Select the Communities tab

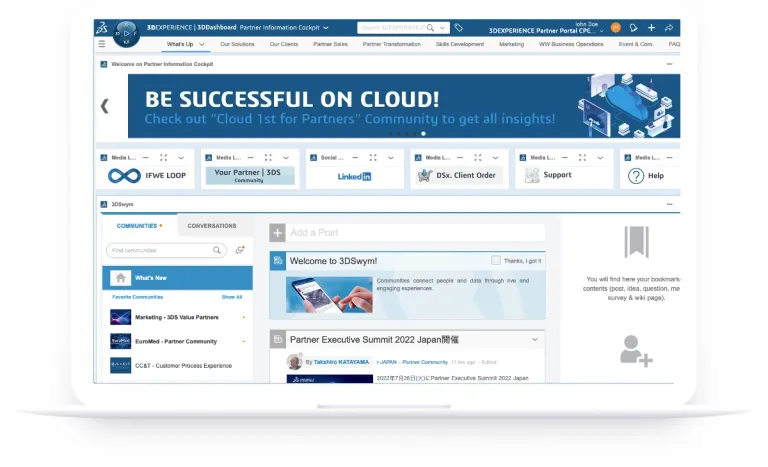(139, 226)
